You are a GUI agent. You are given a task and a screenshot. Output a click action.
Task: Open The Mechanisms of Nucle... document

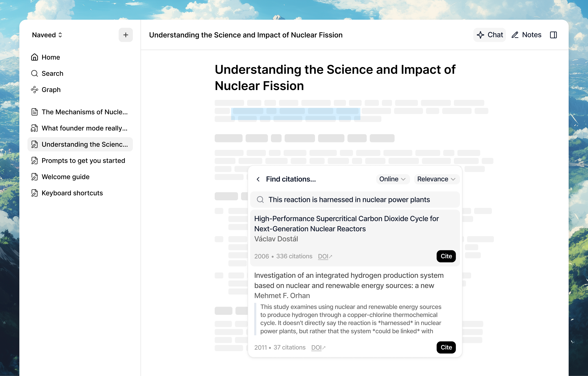coord(84,112)
